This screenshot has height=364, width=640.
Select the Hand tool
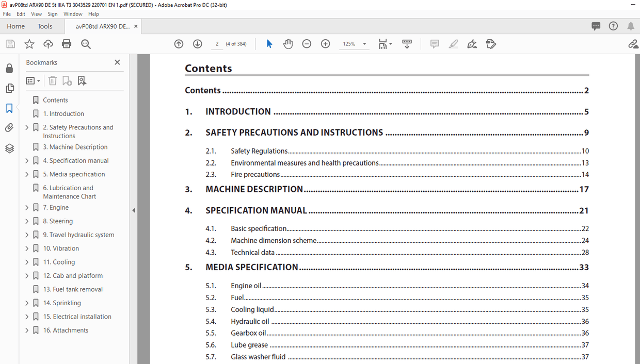[288, 44]
